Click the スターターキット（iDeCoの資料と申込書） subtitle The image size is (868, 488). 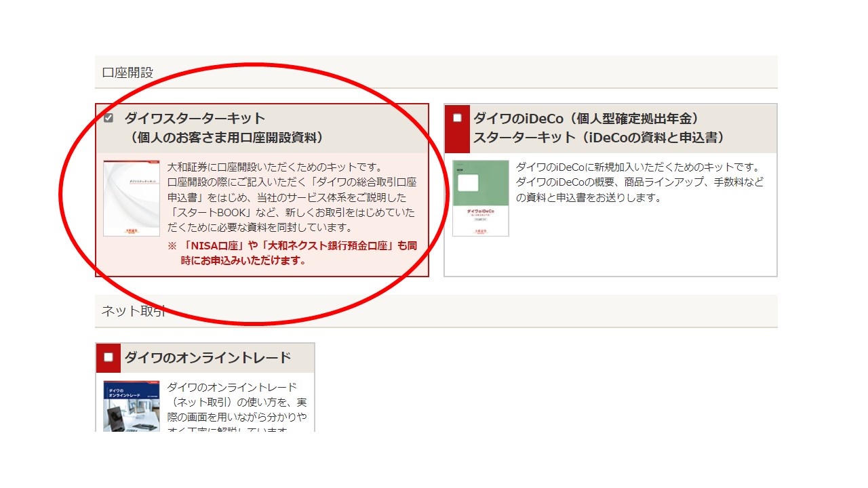[599, 138]
